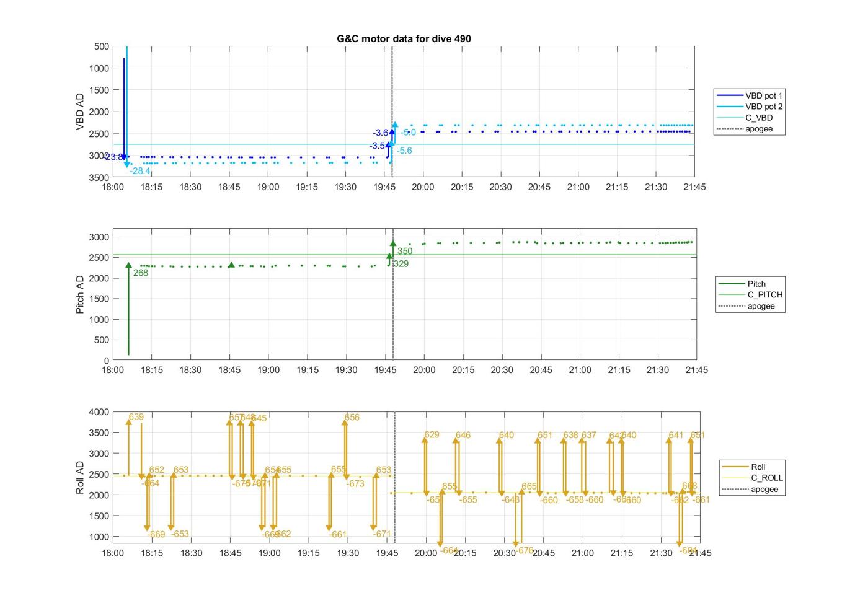The image size is (868, 611).
Task: Click the "629" roll data label
Action: coord(432,434)
